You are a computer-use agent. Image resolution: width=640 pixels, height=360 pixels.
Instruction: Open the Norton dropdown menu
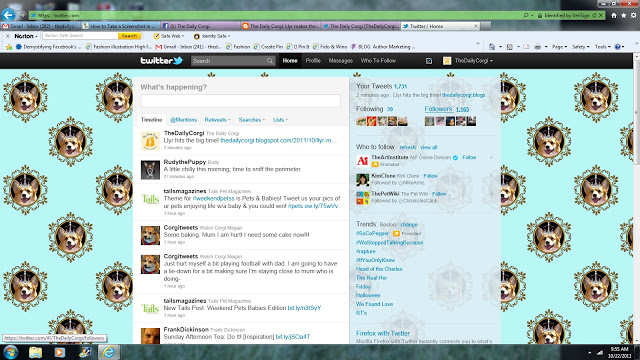pyautogui.click(x=26, y=36)
